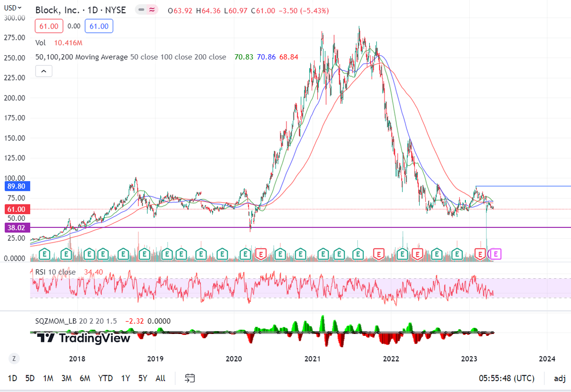571x392 pixels.
Task: Set the time range to All
Action: coord(160,378)
